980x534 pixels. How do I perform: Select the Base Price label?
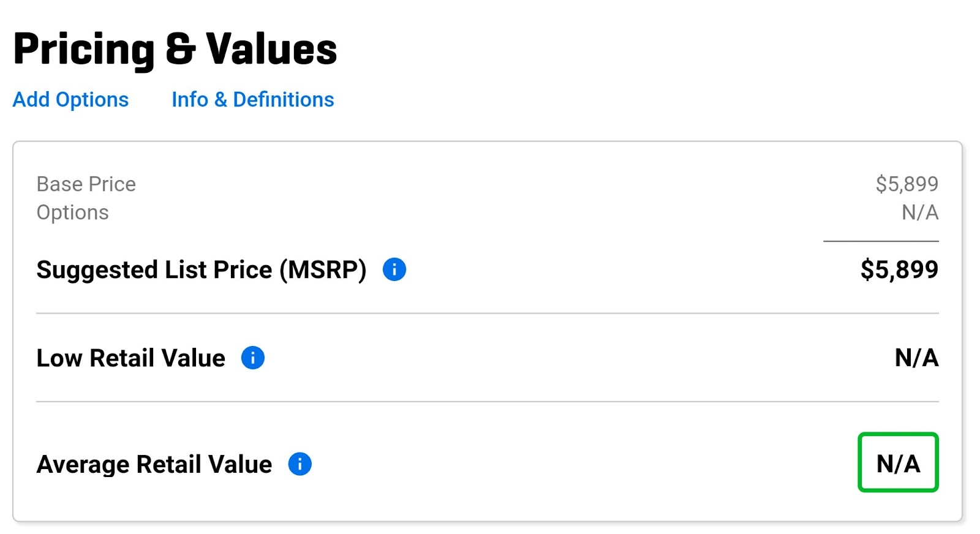click(86, 184)
